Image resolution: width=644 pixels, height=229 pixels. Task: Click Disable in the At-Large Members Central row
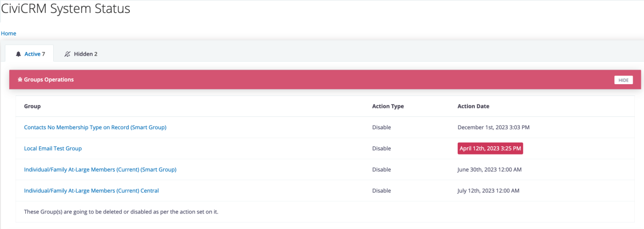click(382, 190)
